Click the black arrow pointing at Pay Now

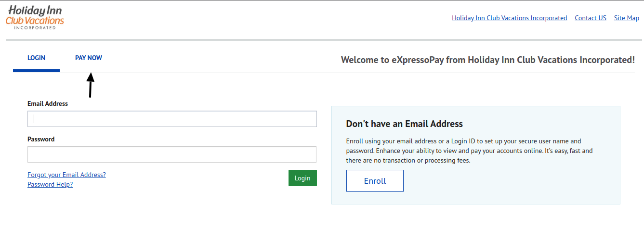point(90,85)
